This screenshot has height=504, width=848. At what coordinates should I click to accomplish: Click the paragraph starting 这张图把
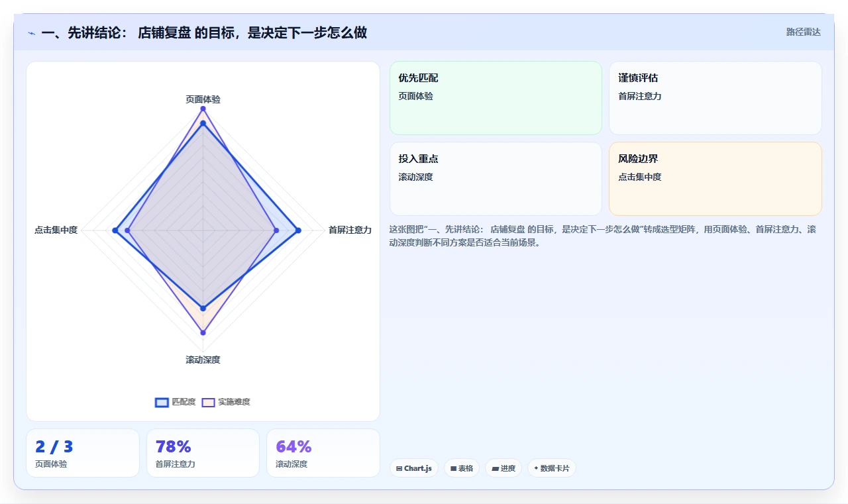pos(602,236)
